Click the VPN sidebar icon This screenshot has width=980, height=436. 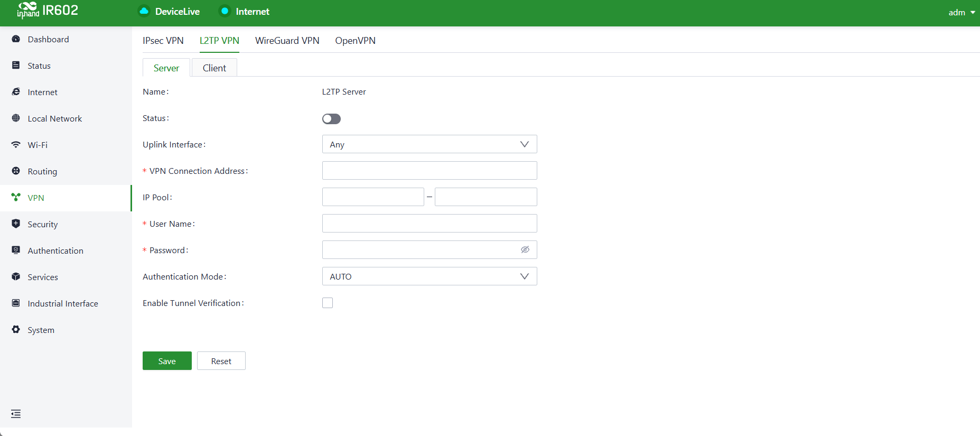tap(16, 198)
